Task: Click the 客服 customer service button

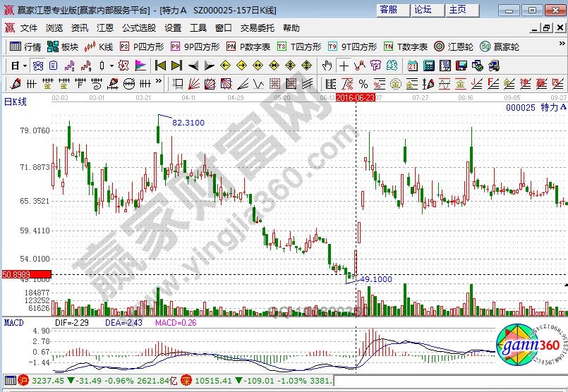Action: (x=389, y=10)
